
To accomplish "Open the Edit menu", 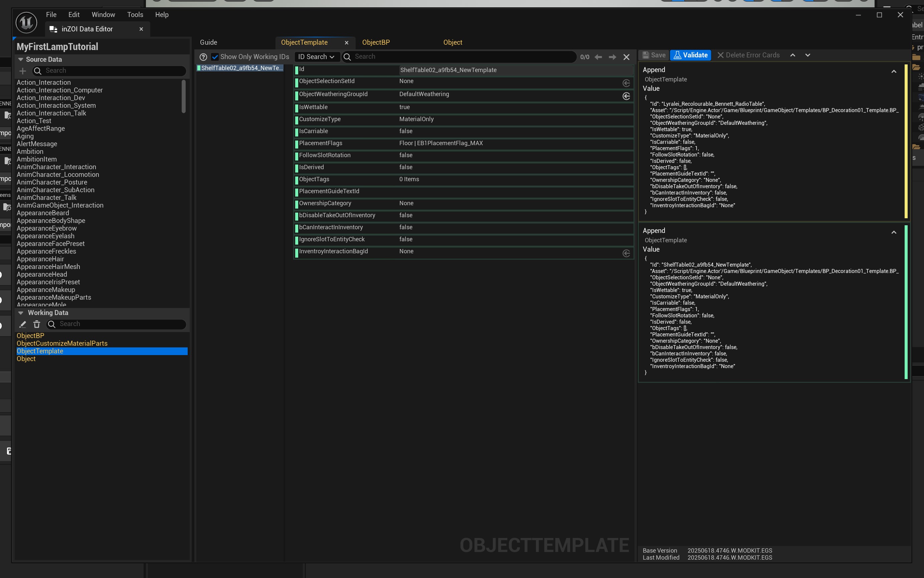I will (74, 15).
